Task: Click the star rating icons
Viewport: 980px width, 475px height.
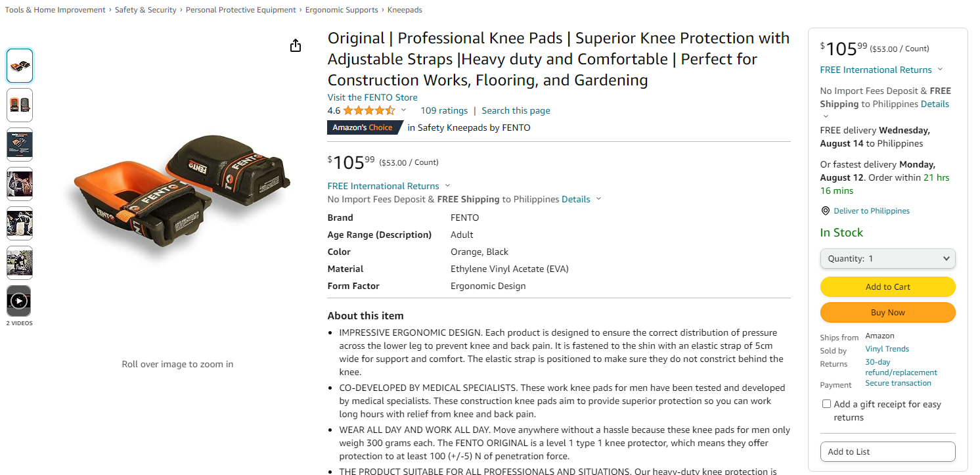Action: tap(369, 110)
